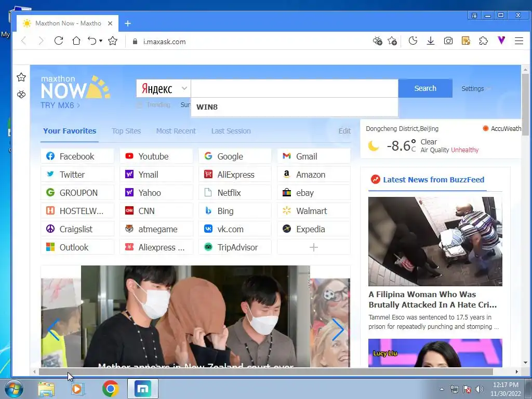Viewport: 532px width, 399px height.
Task: Click the add-to-favorites star-plus toolbar icon
Action: point(392,41)
